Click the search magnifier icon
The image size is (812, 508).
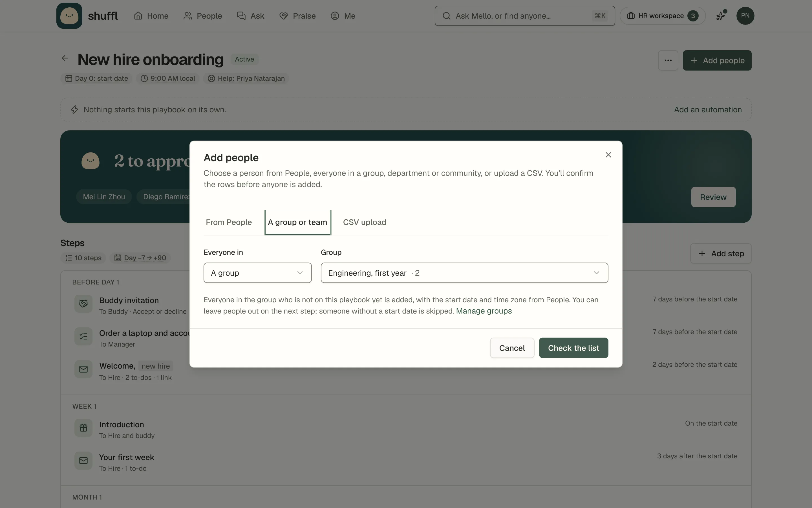447,16
